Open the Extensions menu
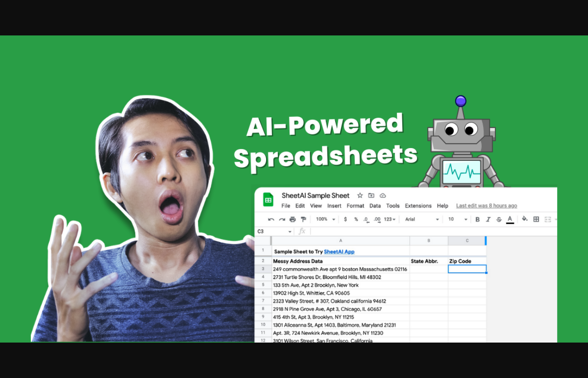 (x=418, y=206)
